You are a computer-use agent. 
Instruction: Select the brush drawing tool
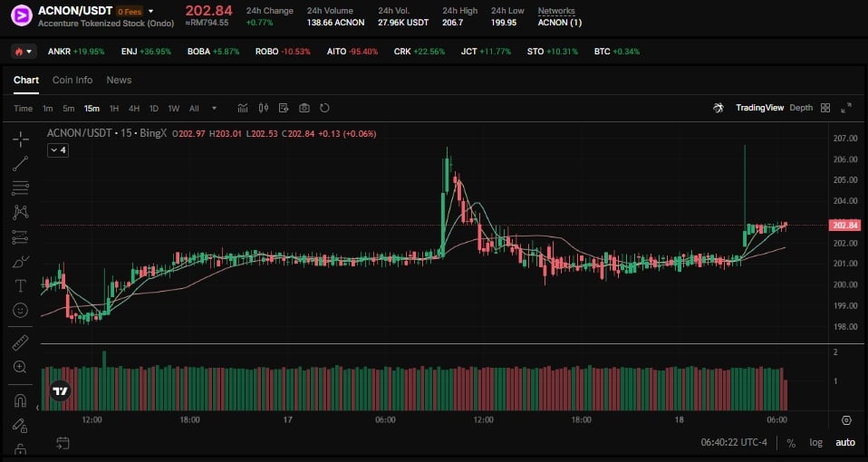pos(20,262)
